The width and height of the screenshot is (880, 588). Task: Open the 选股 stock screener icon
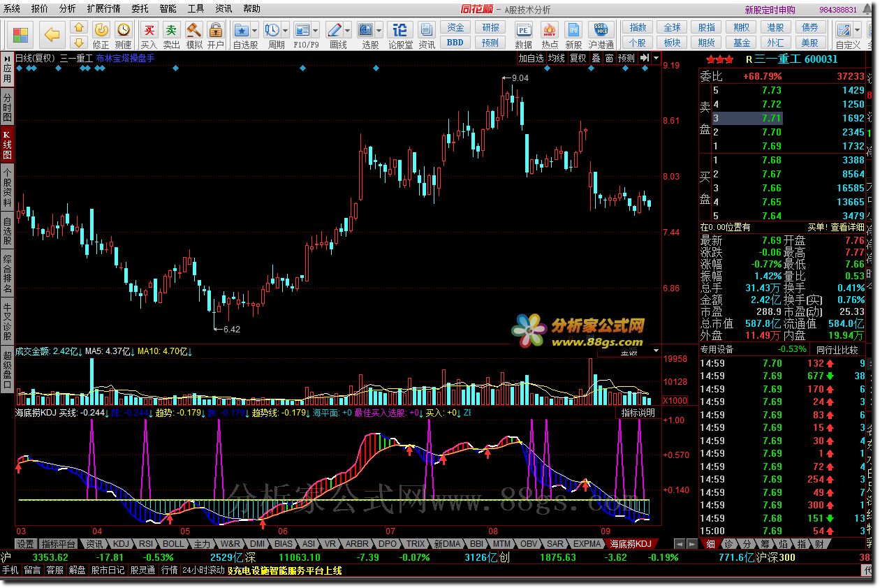pos(366,30)
